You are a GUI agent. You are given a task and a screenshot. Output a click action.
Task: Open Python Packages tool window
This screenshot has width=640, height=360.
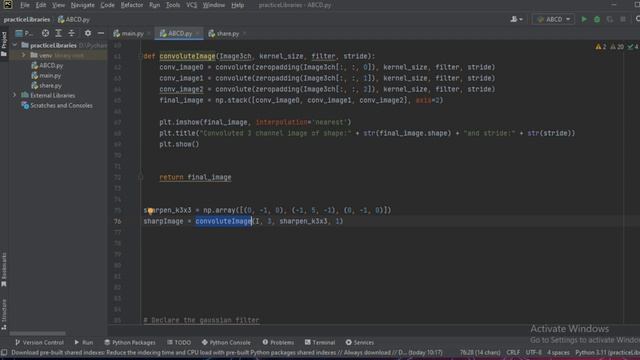click(130, 342)
